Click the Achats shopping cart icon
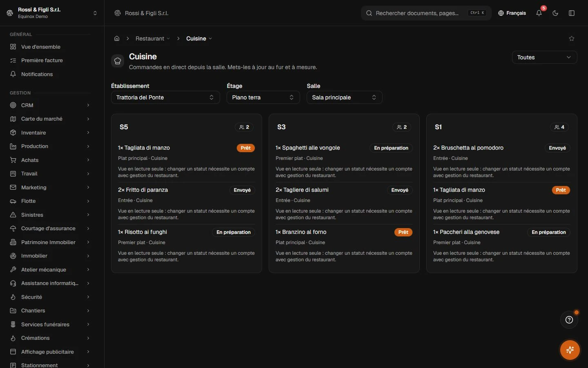The height and width of the screenshot is (368, 588). pyautogui.click(x=13, y=160)
